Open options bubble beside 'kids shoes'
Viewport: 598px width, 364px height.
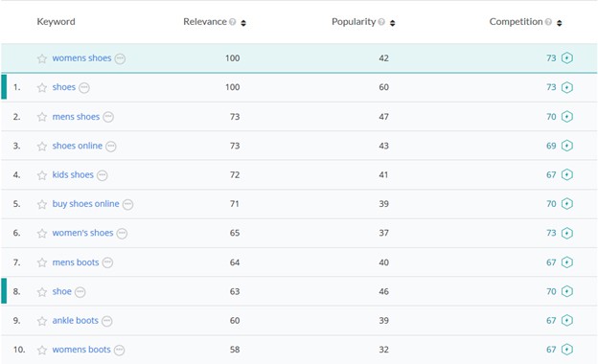coord(103,175)
